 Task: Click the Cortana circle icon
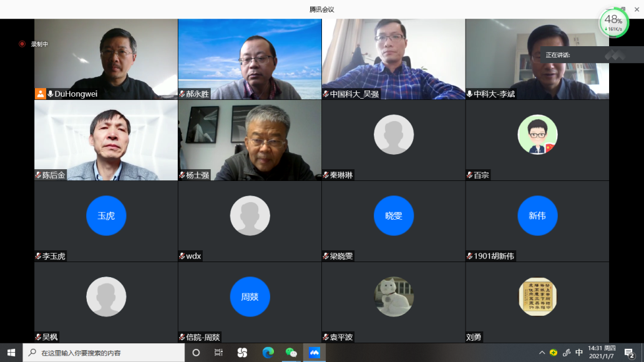click(x=196, y=353)
